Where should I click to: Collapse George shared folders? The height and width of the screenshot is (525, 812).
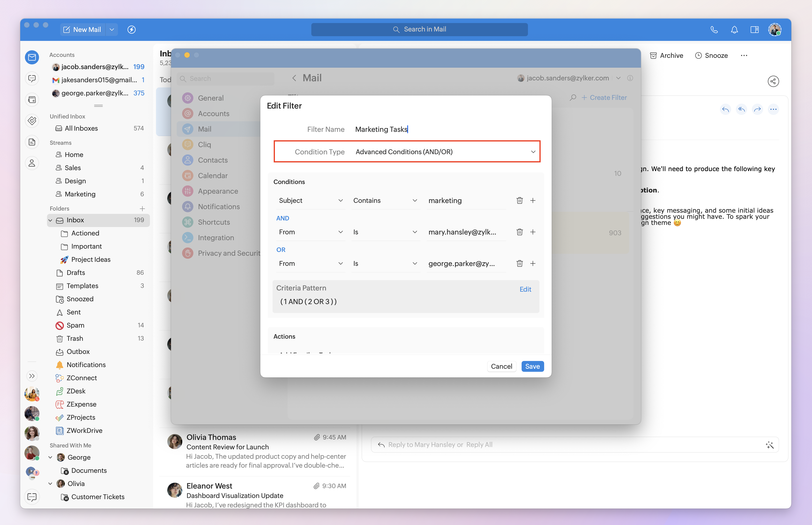point(51,457)
